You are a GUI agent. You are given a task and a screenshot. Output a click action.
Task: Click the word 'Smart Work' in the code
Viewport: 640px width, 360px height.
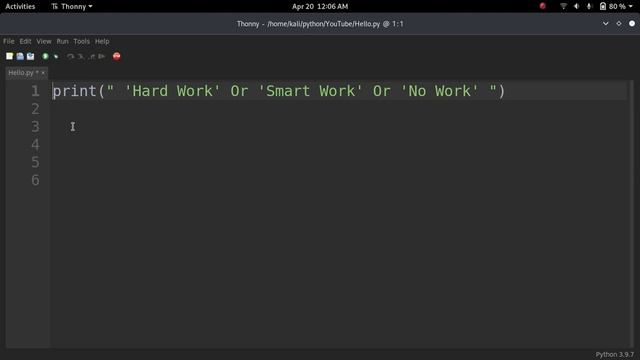[311, 91]
